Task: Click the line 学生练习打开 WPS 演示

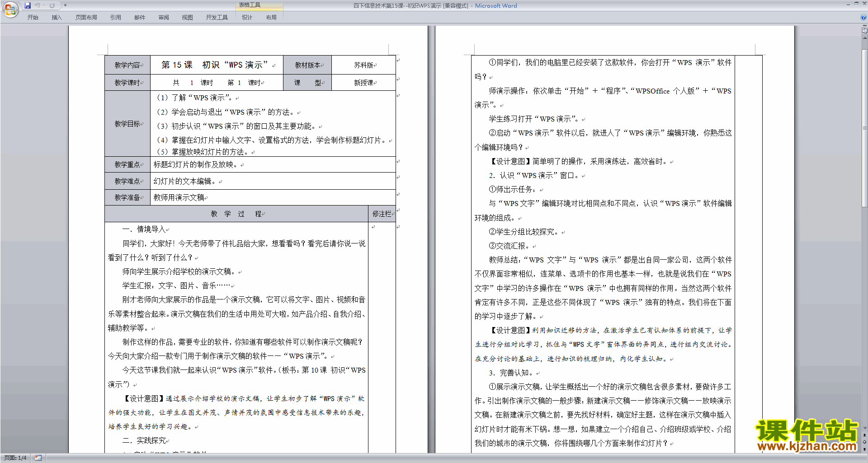Action: click(x=534, y=119)
